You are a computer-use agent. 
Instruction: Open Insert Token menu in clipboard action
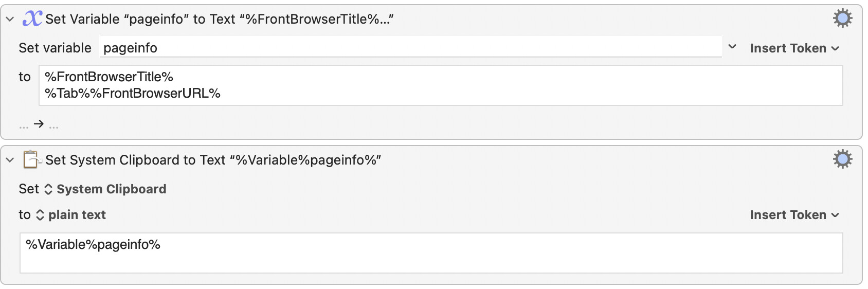coord(794,215)
